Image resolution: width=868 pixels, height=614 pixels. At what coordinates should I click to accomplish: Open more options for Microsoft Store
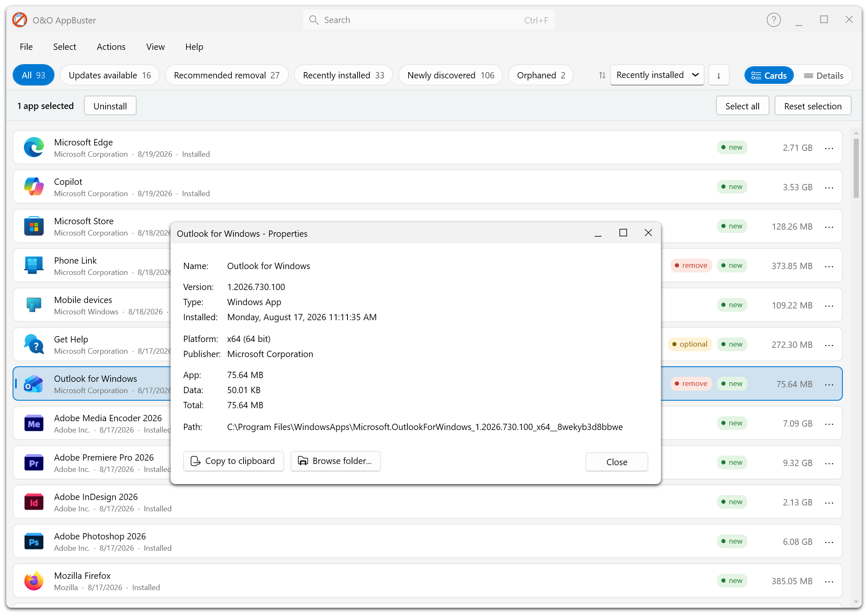click(x=829, y=227)
